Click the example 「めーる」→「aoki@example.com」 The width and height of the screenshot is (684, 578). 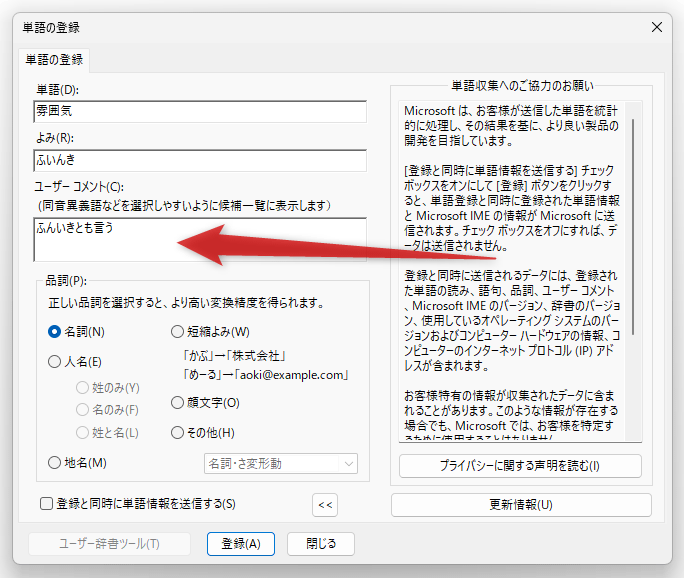(x=266, y=375)
